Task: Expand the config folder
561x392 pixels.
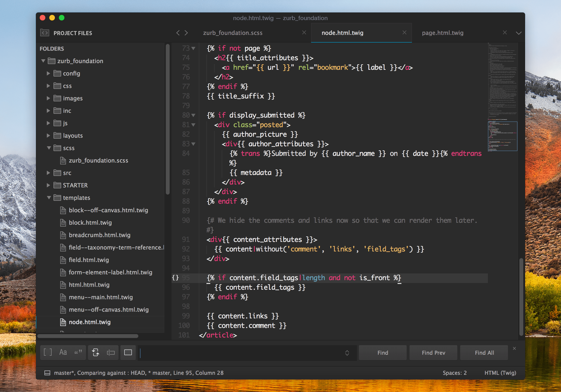Action: 48,73
